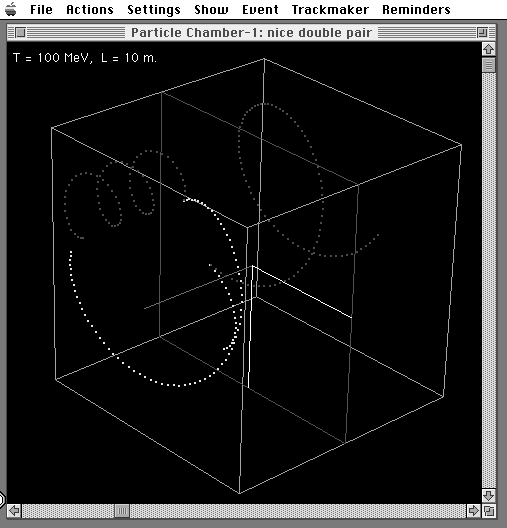
Task: Click the window close box
Action: point(21,33)
